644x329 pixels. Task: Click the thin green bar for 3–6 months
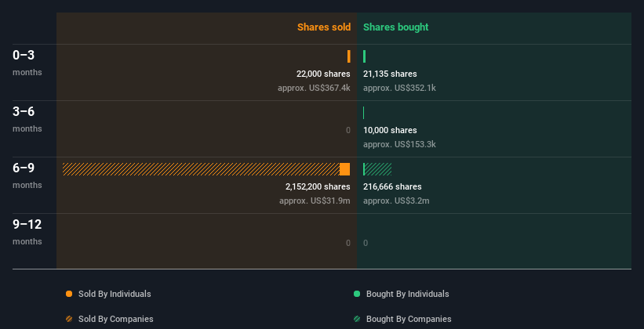tap(363, 113)
